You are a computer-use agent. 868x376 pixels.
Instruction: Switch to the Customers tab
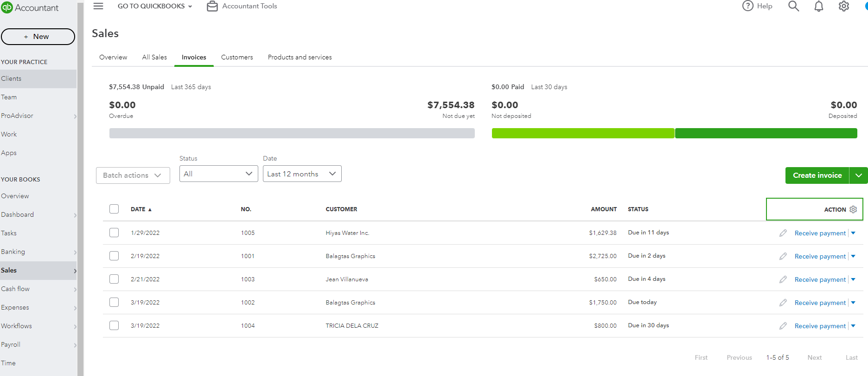pos(237,57)
